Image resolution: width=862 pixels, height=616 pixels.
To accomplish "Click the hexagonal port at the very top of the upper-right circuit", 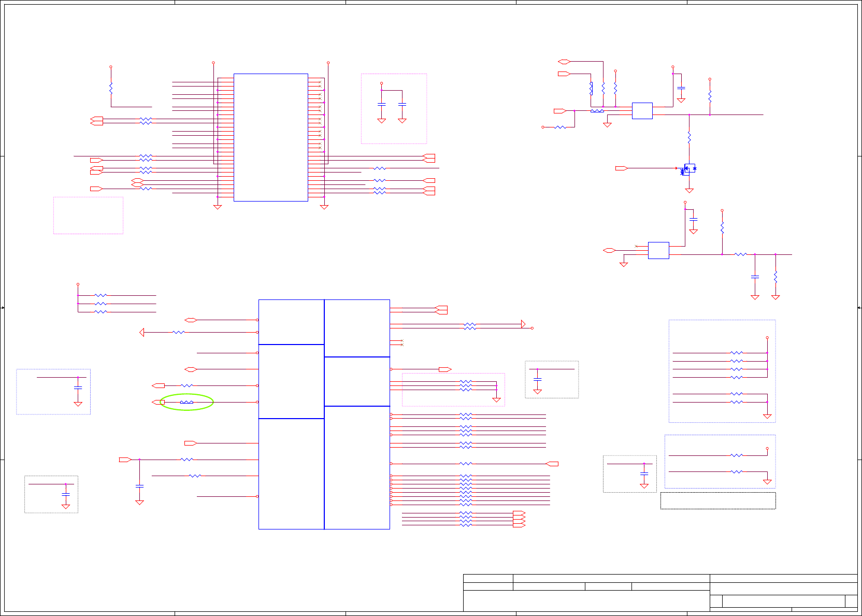I will click(564, 62).
